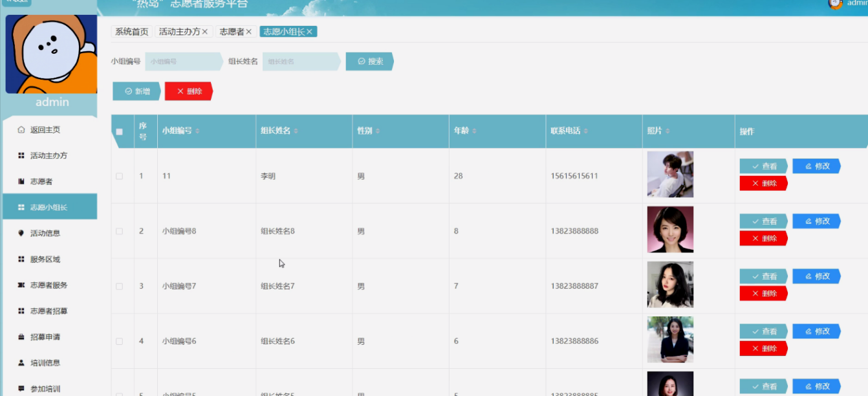Toggle the select-all checkbox in table header
This screenshot has height=396, width=868.
(x=119, y=132)
